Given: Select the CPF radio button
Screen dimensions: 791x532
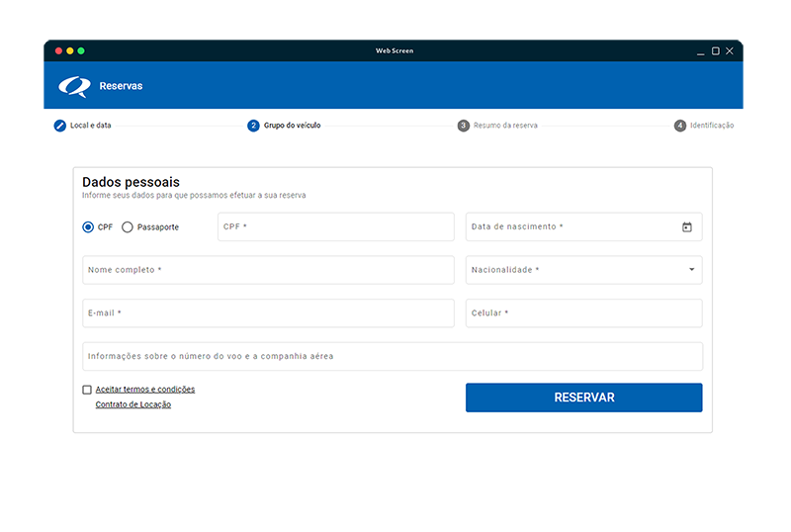Looking at the screenshot, I should pyautogui.click(x=88, y=227).
